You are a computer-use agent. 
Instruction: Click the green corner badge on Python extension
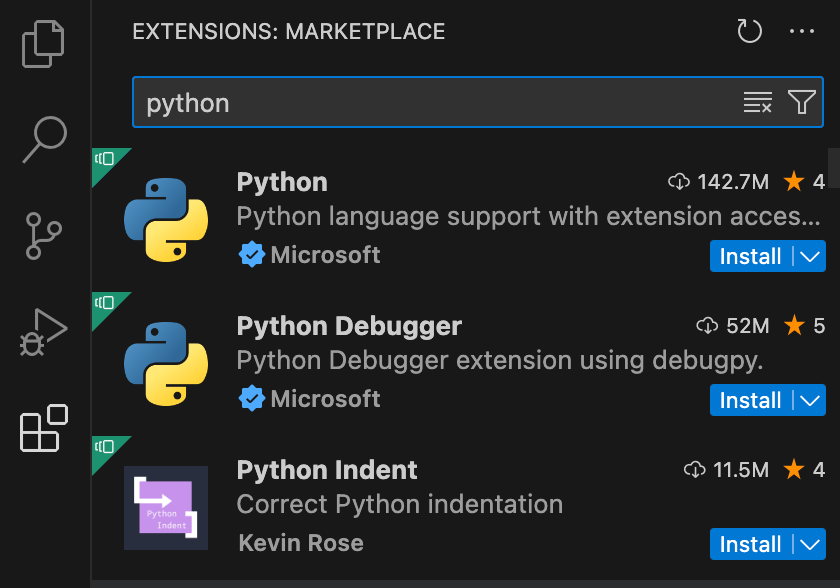105,160
